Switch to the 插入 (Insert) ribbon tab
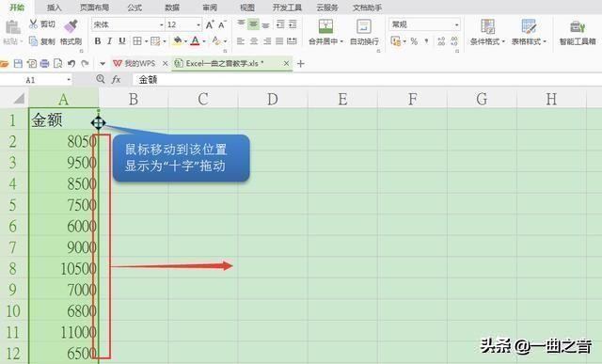Screen dimensions: 602x364 54,8
